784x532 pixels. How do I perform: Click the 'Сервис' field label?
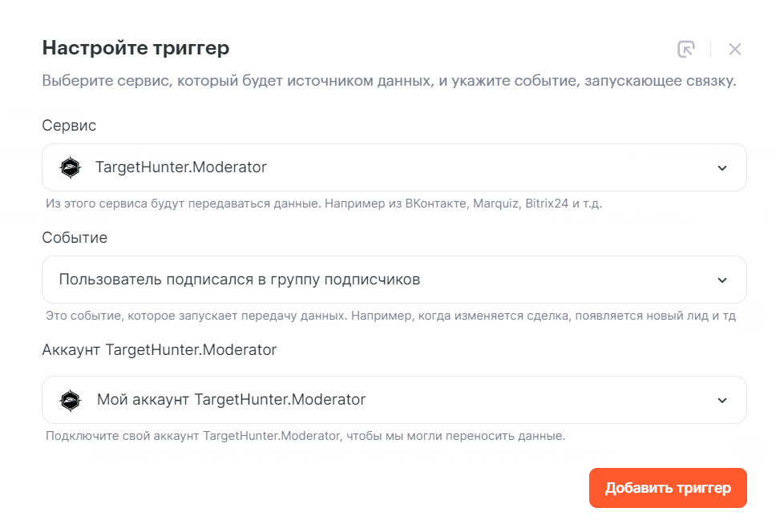[x=69, y=126]
